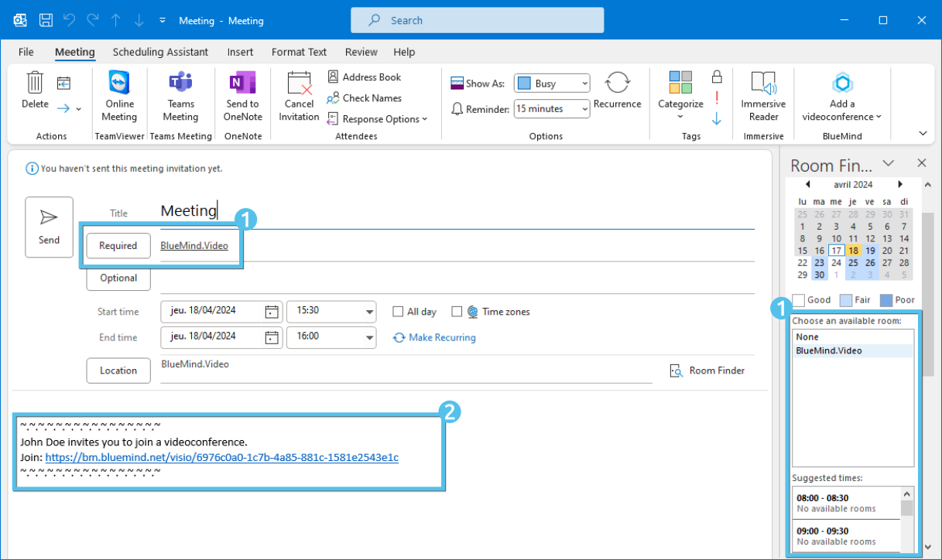Click the Add a videoconference icon
Viewport: 942px width, 560px height.
(842, 83)
